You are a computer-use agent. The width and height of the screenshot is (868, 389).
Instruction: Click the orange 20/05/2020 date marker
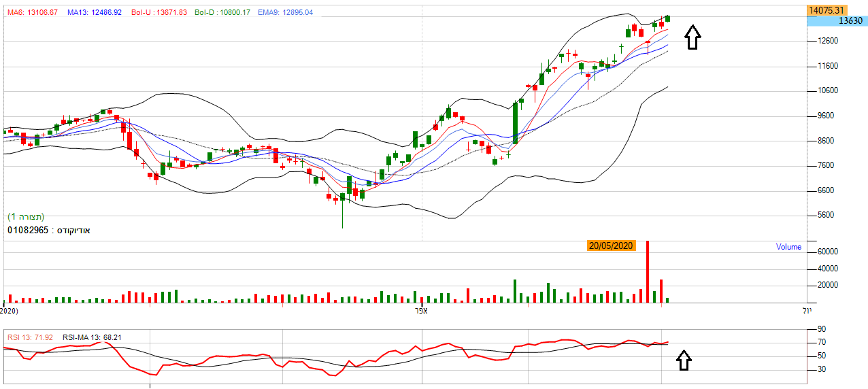612,246
